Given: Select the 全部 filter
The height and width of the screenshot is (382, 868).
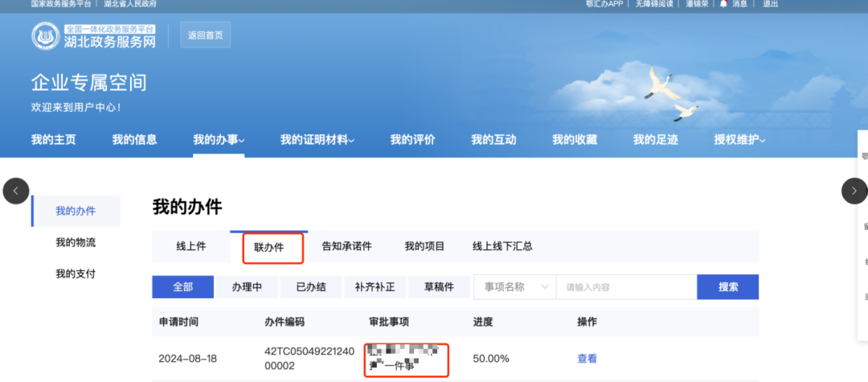Looking at the screenshot, I should tap(183, 287).
